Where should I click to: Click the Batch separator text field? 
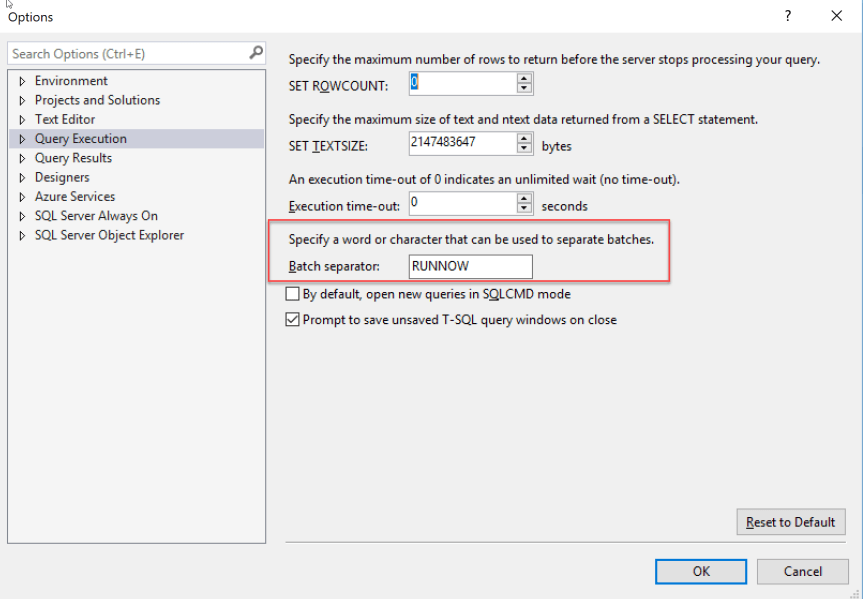pos(470,266)
